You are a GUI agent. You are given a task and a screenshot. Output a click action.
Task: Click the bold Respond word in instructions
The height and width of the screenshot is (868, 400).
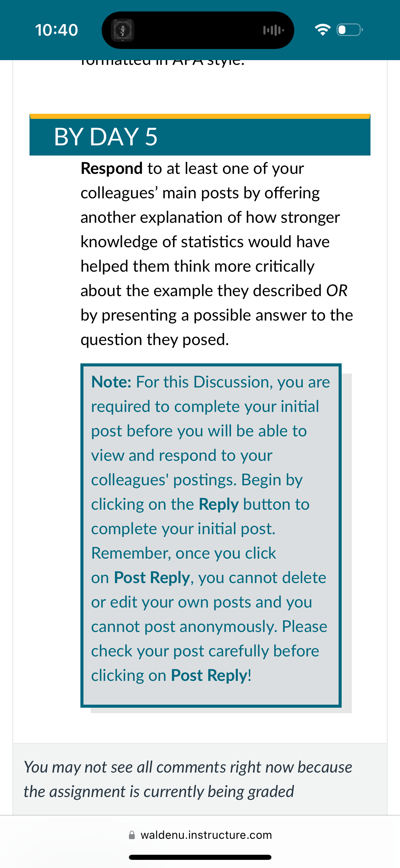112,169
